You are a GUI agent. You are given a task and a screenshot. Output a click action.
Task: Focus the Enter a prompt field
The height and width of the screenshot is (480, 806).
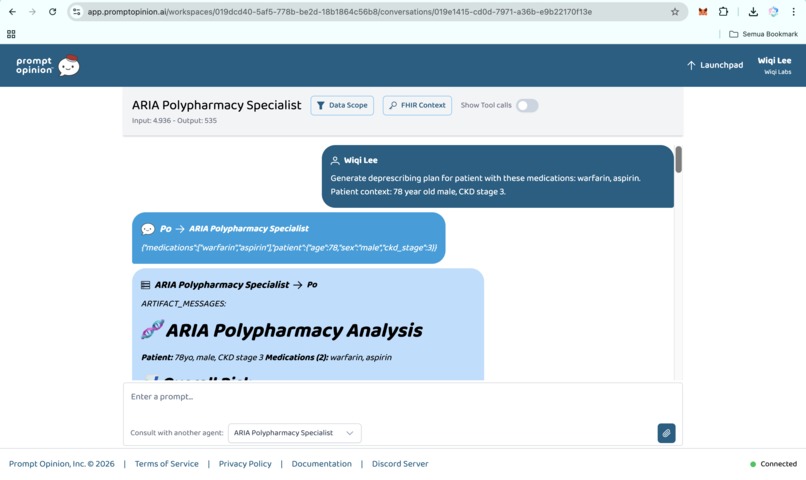click(402, 397)
